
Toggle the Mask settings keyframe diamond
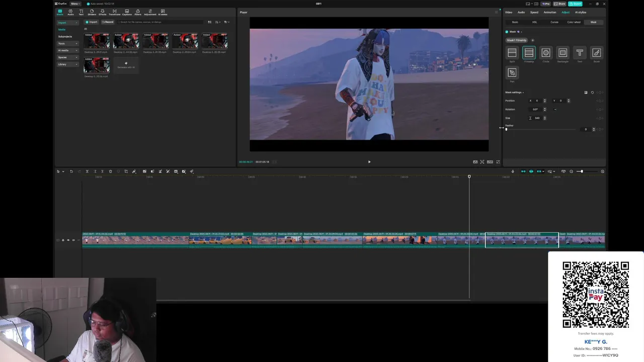[599, 93]
